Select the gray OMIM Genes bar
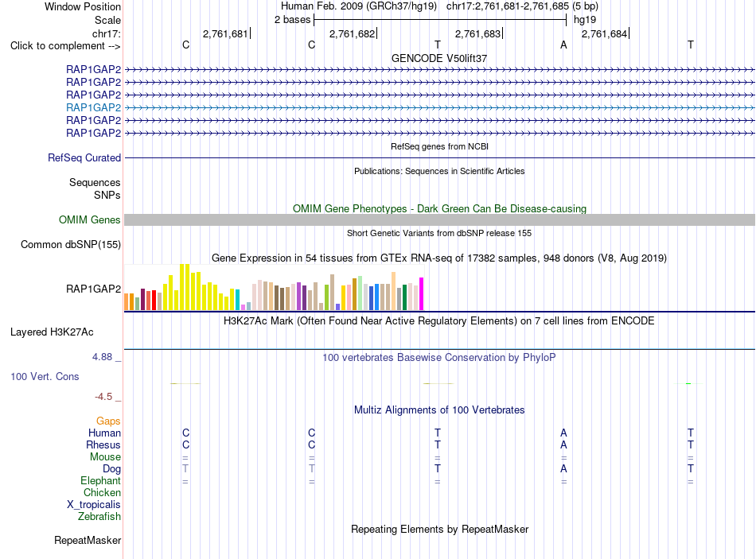 tap(439, 219)
